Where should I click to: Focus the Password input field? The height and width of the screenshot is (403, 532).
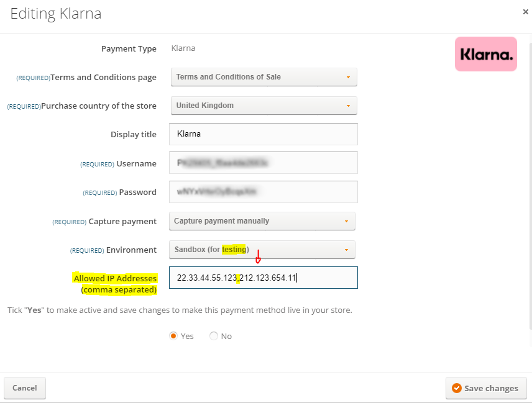[264, 192]
